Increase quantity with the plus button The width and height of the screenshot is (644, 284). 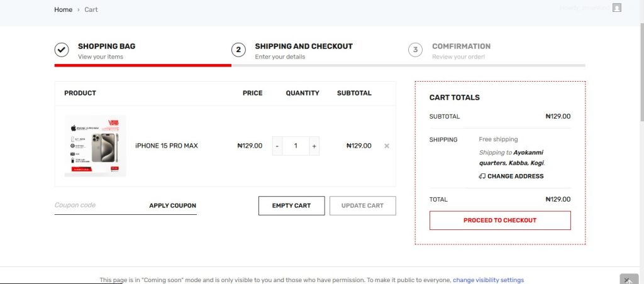[314, 146]
